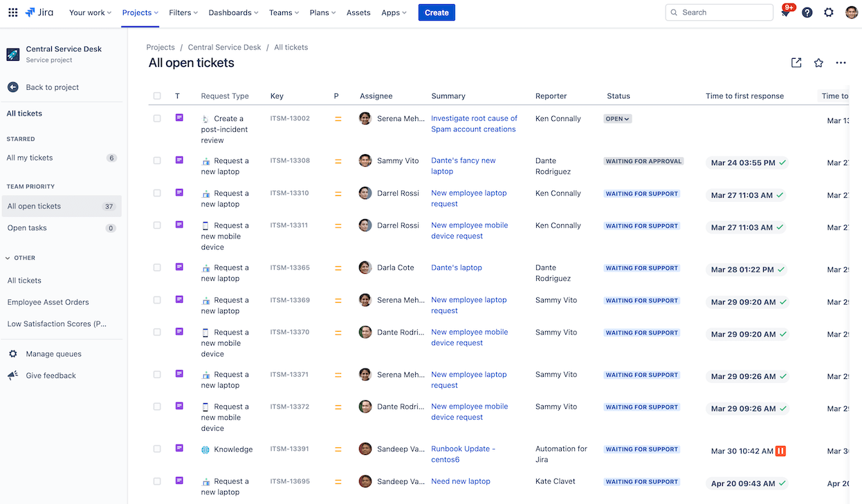Click the urgent priority icon on ITSM-13391

click(x=780, y=451)
